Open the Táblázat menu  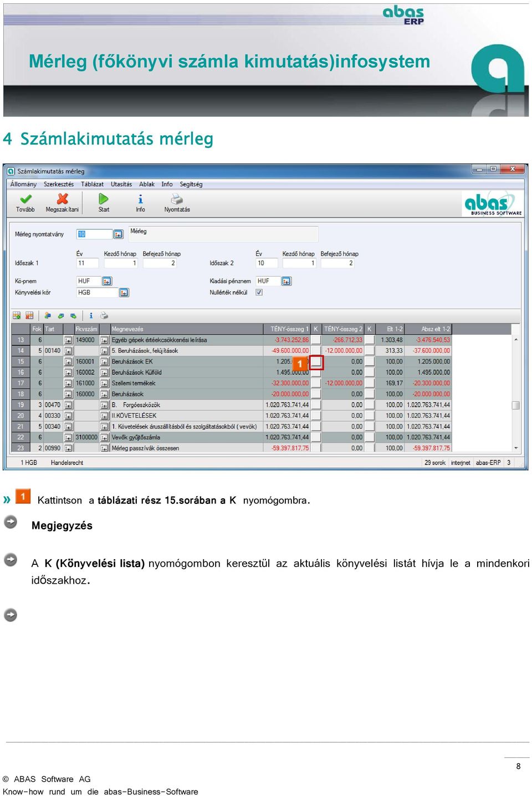tap(92, 184)
